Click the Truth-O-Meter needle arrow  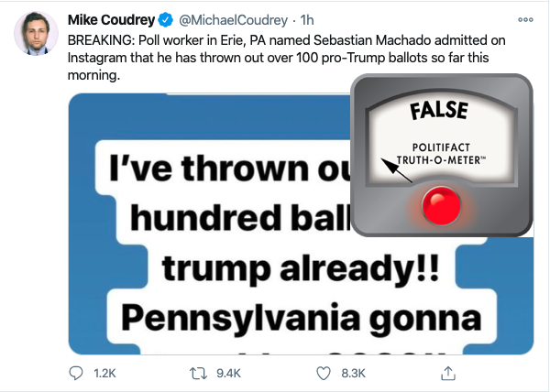tap(396, 170)
